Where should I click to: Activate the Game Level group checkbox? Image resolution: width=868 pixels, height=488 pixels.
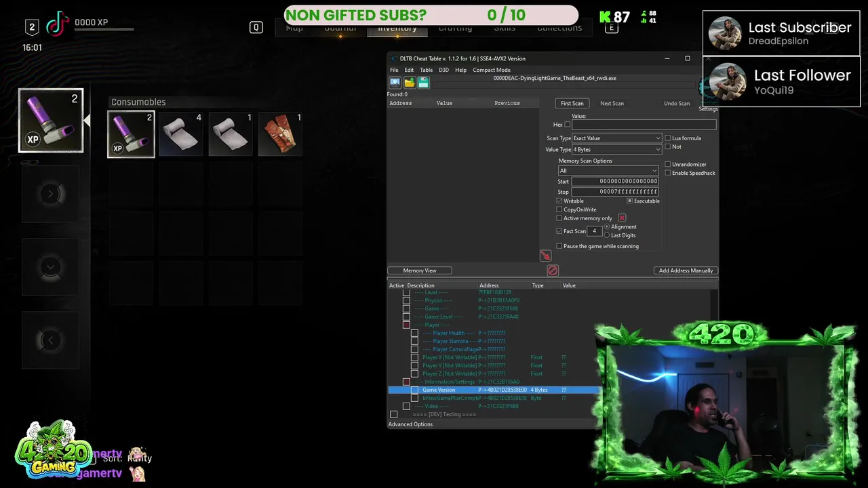click(x=406, y=317)
